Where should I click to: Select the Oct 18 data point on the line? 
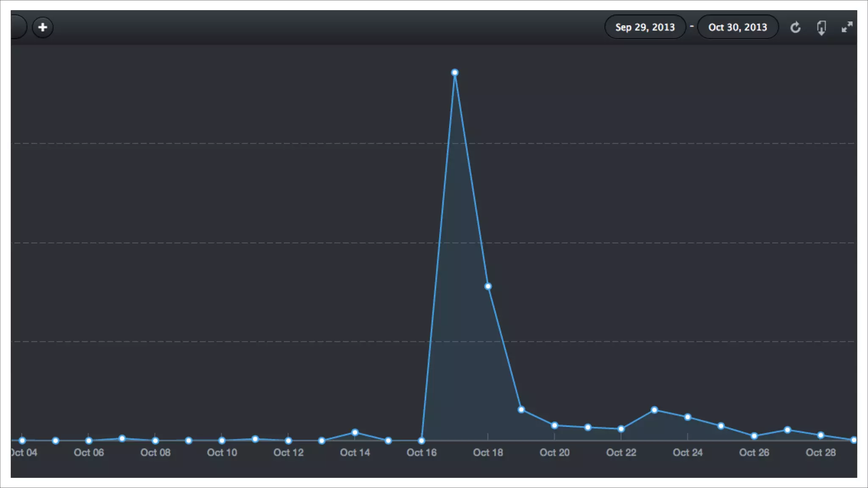[488, 286]
